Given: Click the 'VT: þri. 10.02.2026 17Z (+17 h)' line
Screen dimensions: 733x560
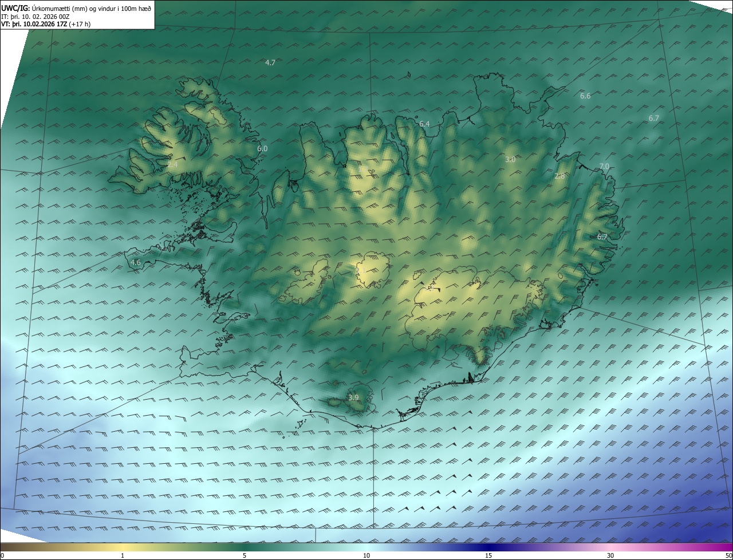Looking at the screenshot, I should [46, 24].
